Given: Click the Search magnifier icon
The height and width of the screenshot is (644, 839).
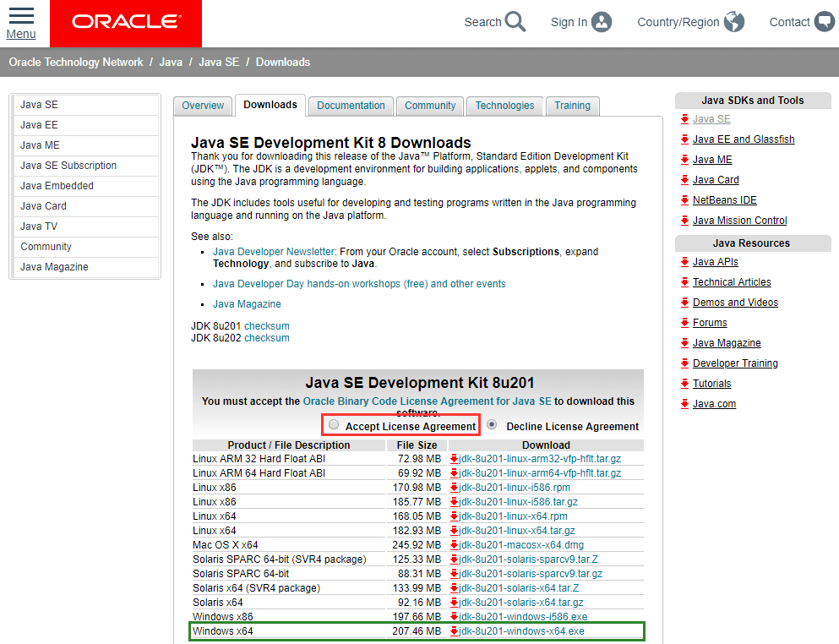Looking at the screenshot, I should [x=515, y=22].
